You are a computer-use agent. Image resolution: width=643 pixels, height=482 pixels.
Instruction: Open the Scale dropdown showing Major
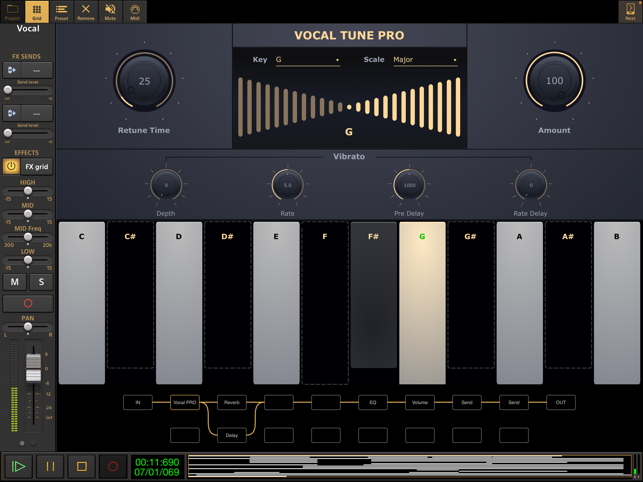pyautogui.click(x=425, y=60)
